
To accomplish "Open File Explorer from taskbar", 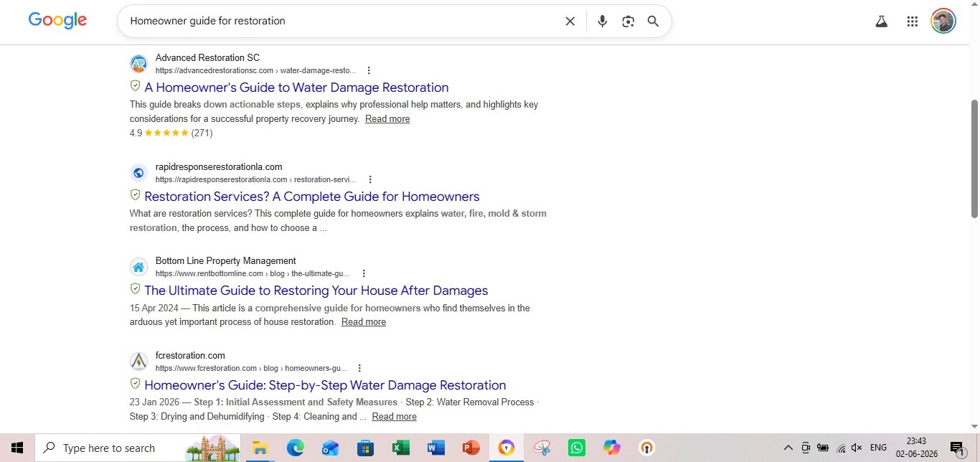I will pos(260,448).
